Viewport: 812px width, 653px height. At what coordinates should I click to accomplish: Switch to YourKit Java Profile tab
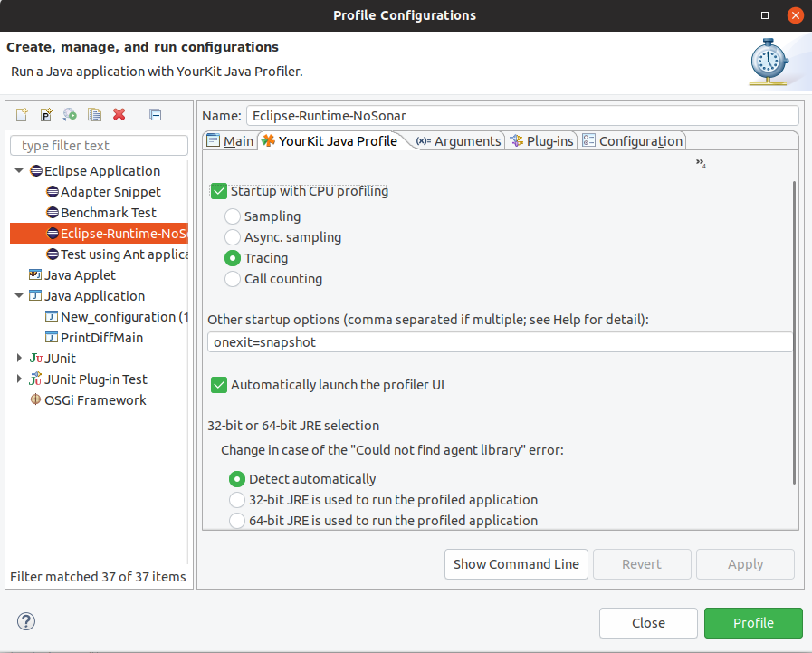click(330, 141)
